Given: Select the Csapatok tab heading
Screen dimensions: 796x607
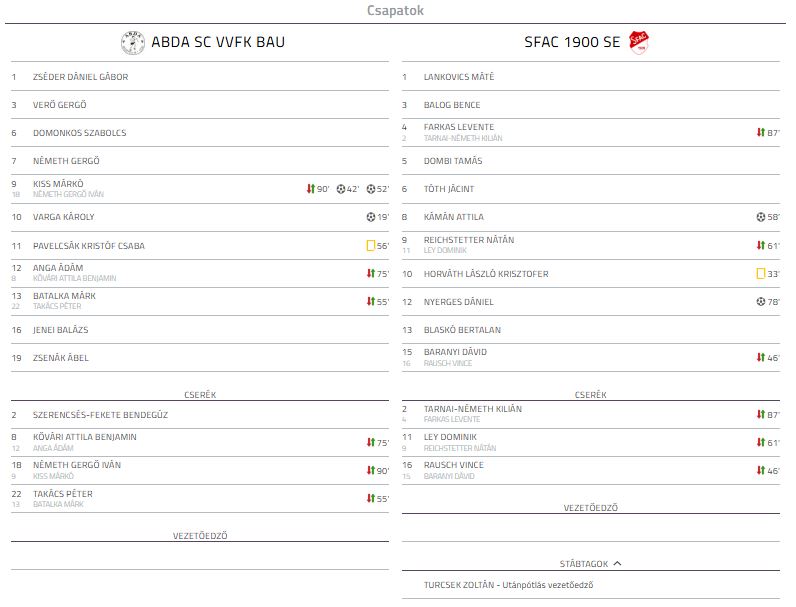Looking at the screenshot, I should 395,10.
